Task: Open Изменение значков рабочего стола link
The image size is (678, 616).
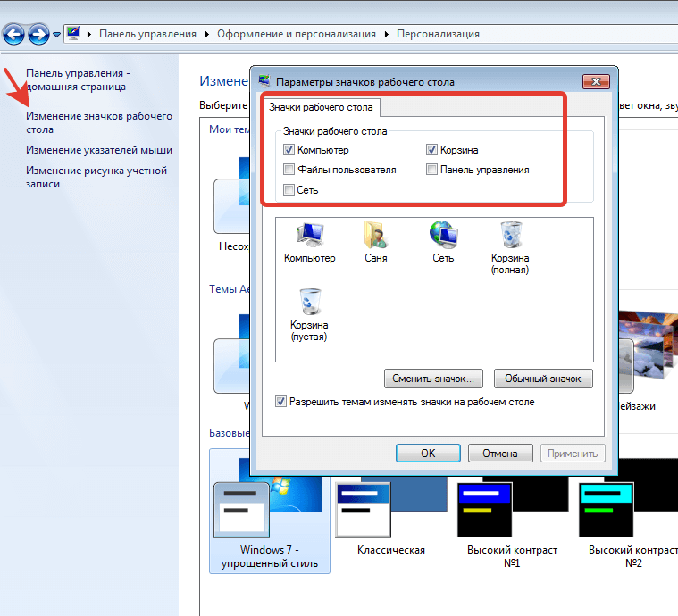Action: (x=99, y=123)
